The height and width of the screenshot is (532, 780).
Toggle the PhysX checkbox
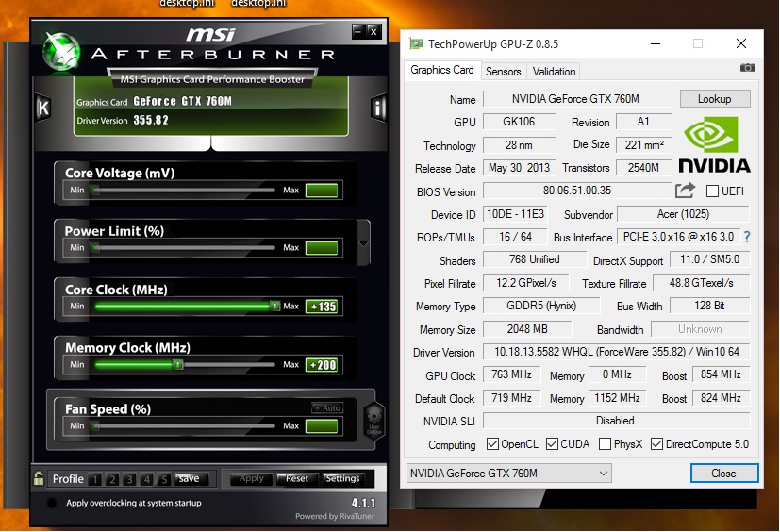[605, 444]
